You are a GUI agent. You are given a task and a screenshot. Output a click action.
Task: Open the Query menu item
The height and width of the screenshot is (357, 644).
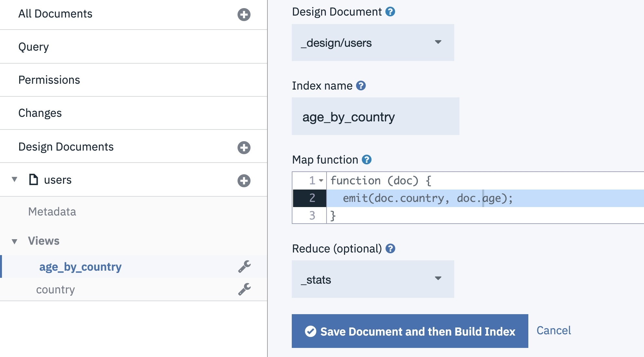pyautogui.click(x=33, y=47)
